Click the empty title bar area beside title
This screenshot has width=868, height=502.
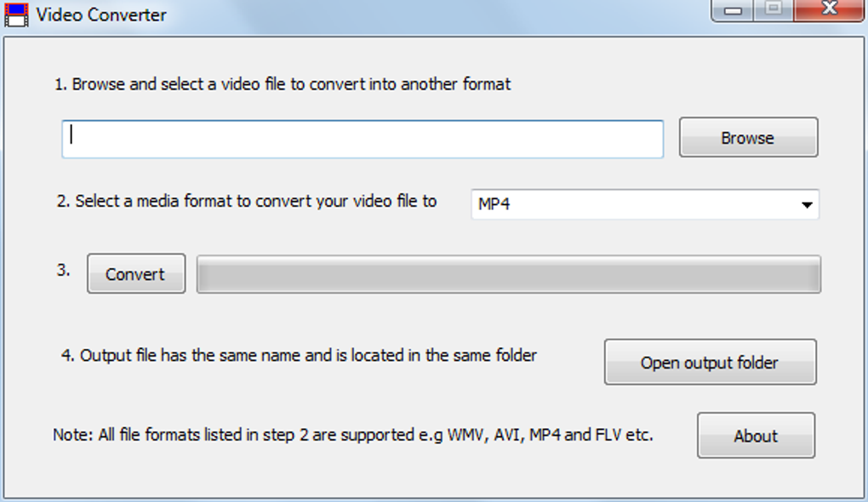(x=425, y=15)
